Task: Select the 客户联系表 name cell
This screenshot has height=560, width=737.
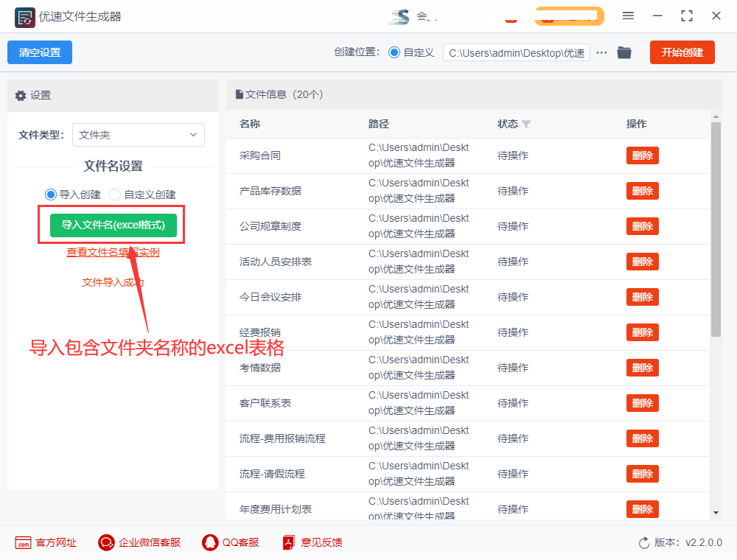Action: 265,403
